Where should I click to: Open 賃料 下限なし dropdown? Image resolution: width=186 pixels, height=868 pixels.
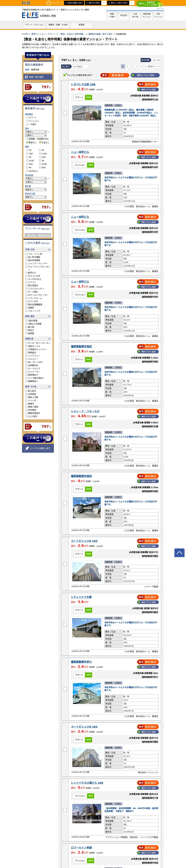pyautogui.click(x=36, y=132)
